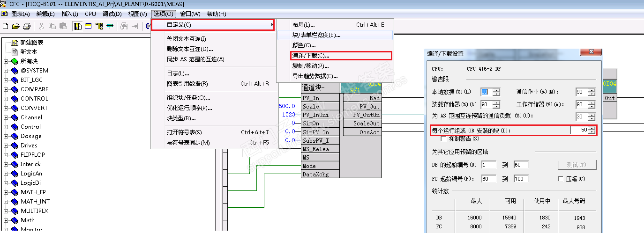
Task: Click the New chart toolbar icon
Action: click(x=6, y=26)
